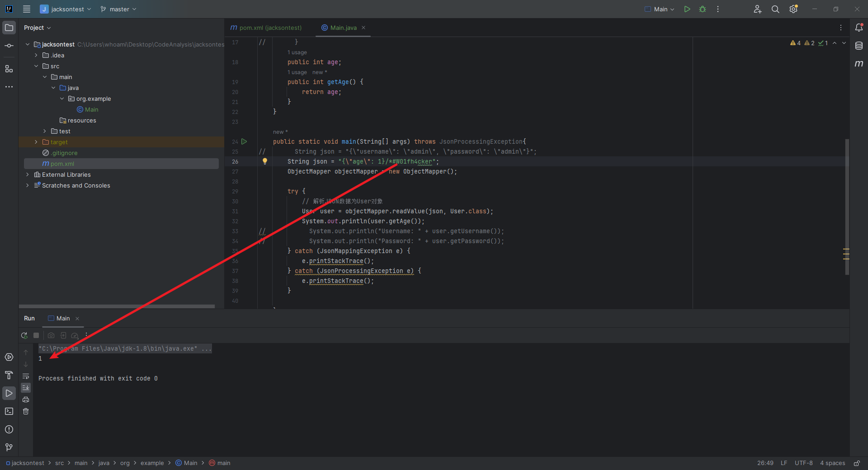Collapse the jacksontest root node
868x470 pixels.
[28, 44]
